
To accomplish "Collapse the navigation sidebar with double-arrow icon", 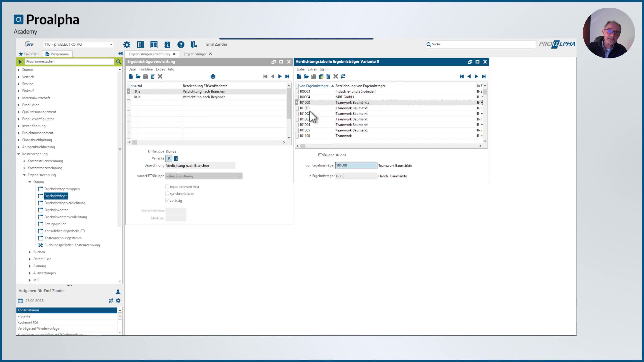I will 121,53.
